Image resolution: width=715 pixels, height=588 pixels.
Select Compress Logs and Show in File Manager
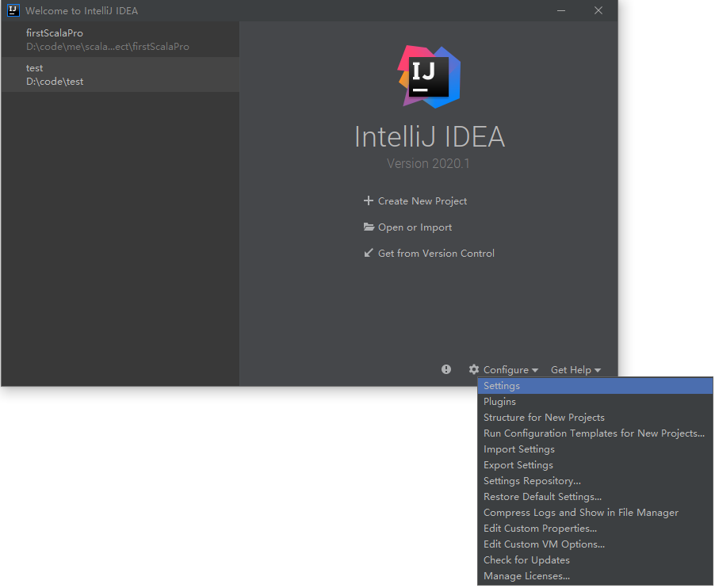595,513
